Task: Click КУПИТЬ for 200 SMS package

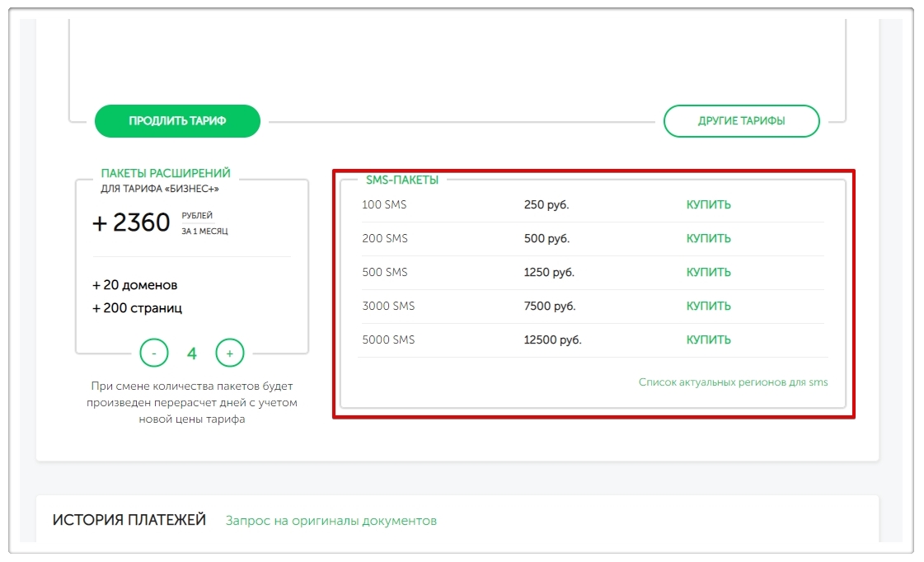Action: (x=708, y=239)
